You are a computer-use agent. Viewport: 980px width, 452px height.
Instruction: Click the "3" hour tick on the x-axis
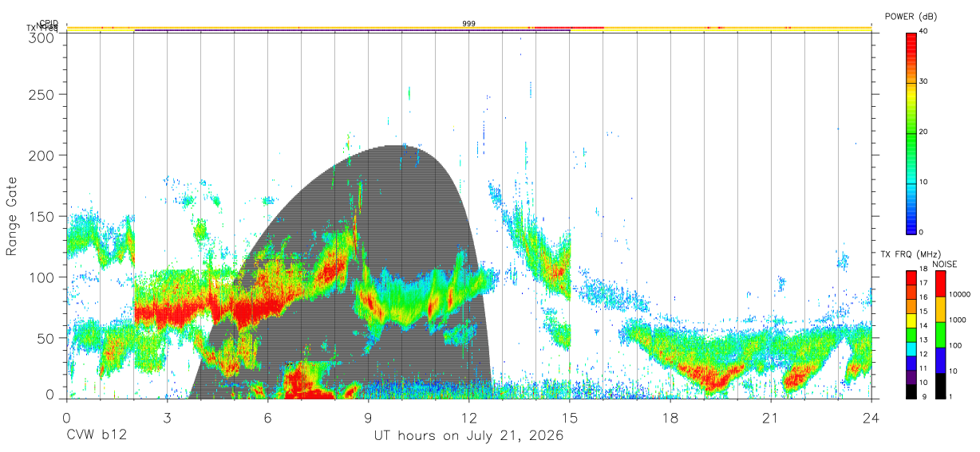click(x=167, y=418)
